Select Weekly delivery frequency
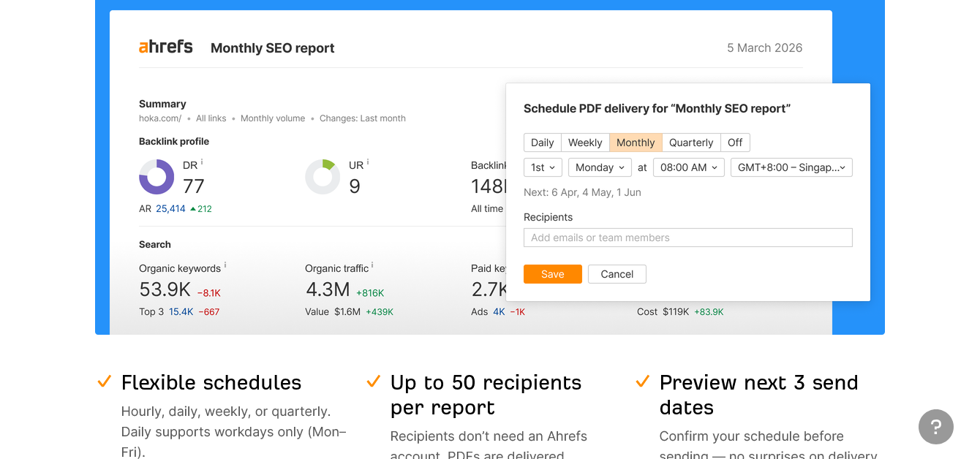This screenshot has width=980, height=459. click(585, 143)
